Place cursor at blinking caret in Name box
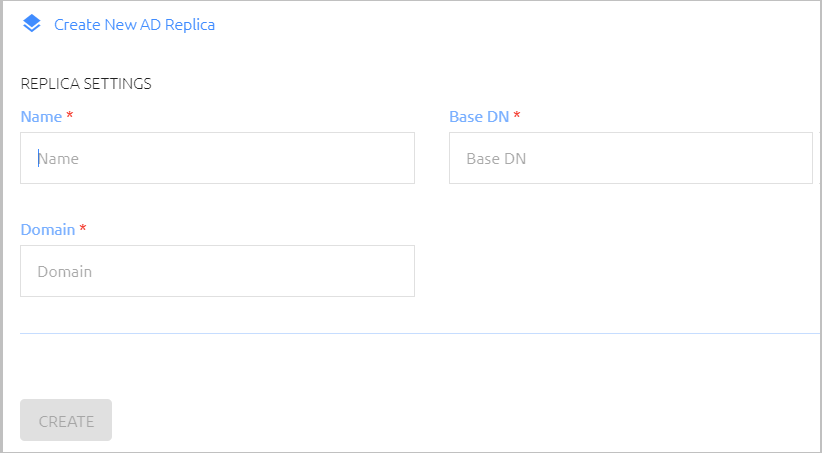822x453 pixels. pyautogui.click(x=38, y=158)
